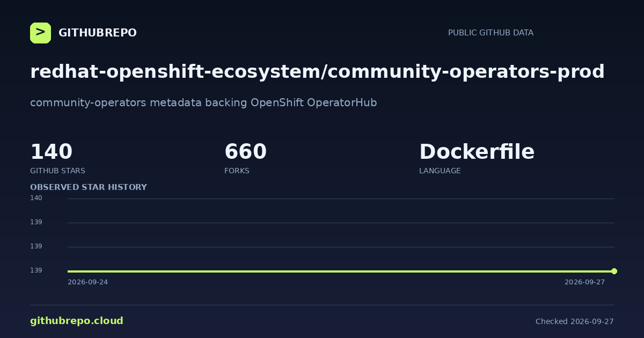Select the LANGUAGE label

[x=440, y=171]
